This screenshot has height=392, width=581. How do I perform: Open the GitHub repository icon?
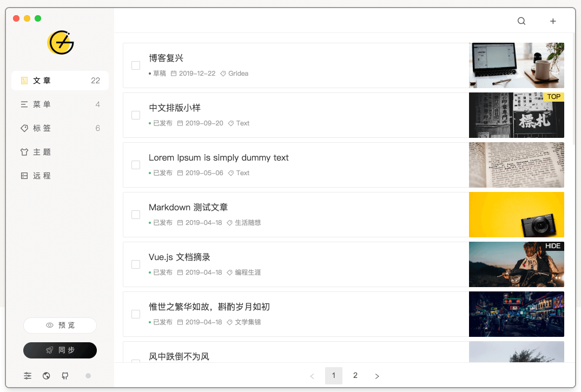64,375
